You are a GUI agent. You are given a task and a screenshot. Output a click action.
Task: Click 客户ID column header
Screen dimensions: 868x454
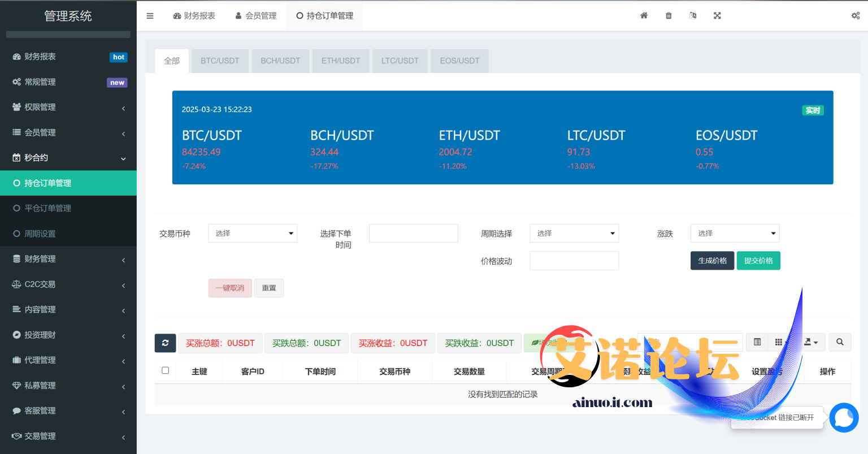(253, 371)
